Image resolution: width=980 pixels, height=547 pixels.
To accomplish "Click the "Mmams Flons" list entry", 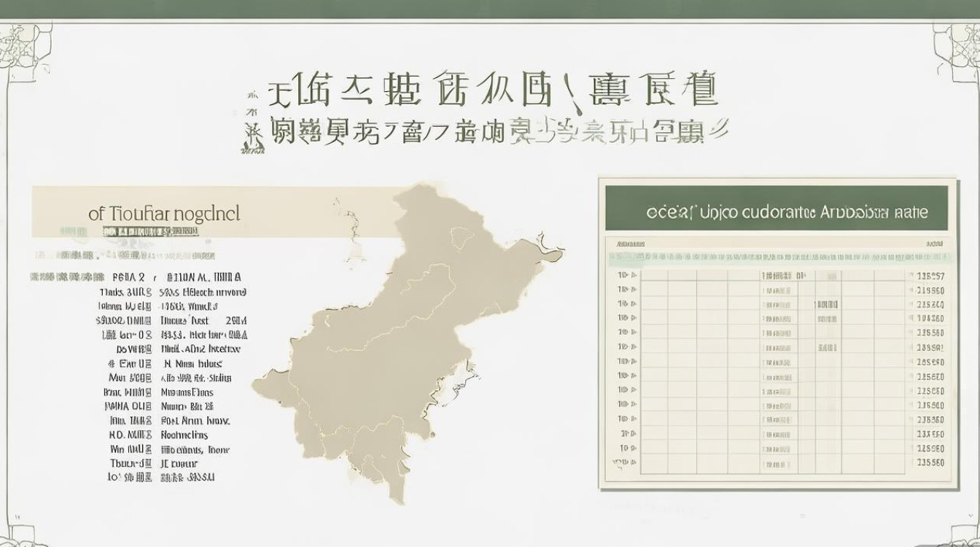I will pos(187,392).
